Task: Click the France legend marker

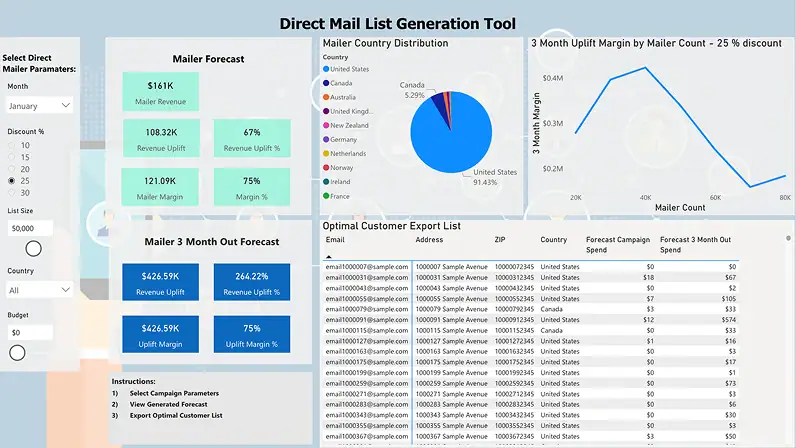Action: pos(326,197)
